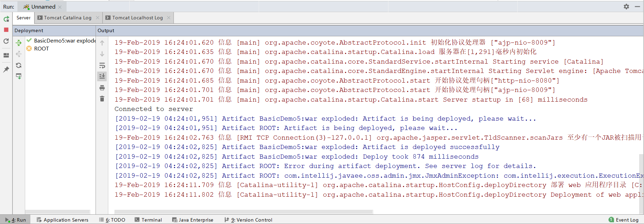Open Run panel settings gear menu
The image size is (644, 224).
coord(626,7)
